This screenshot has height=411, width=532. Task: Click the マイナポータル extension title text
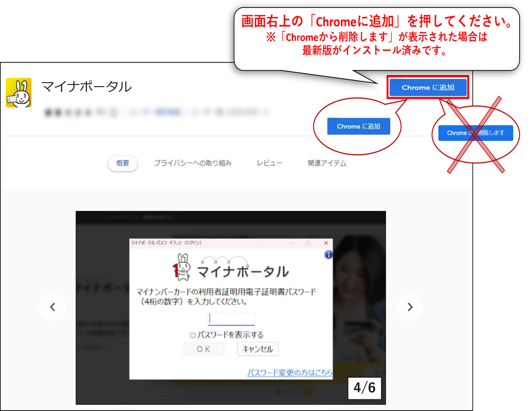pos(86,87)
